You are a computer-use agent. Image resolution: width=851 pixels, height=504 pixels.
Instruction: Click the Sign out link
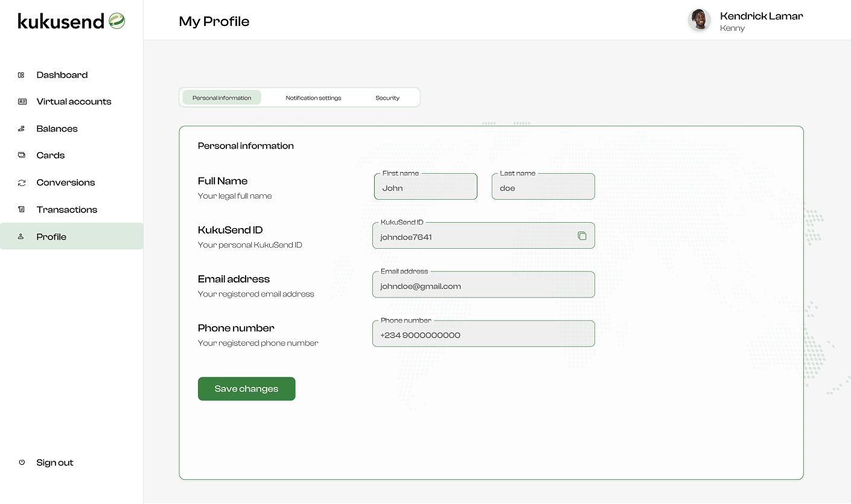pos(55,462)
